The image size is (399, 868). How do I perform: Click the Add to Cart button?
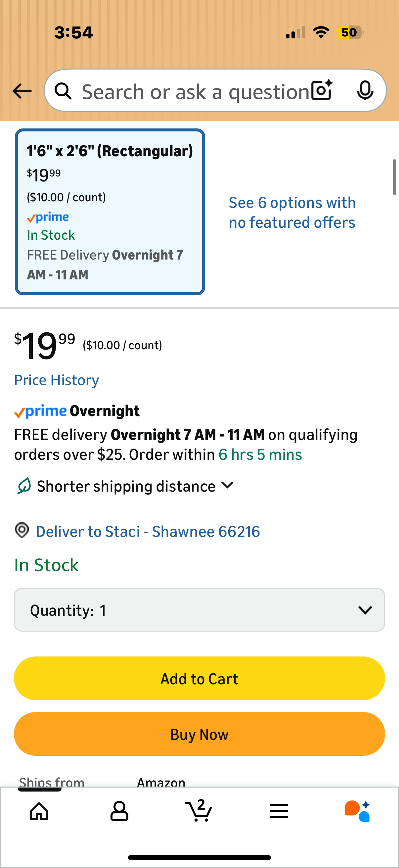tap(199, 679)
